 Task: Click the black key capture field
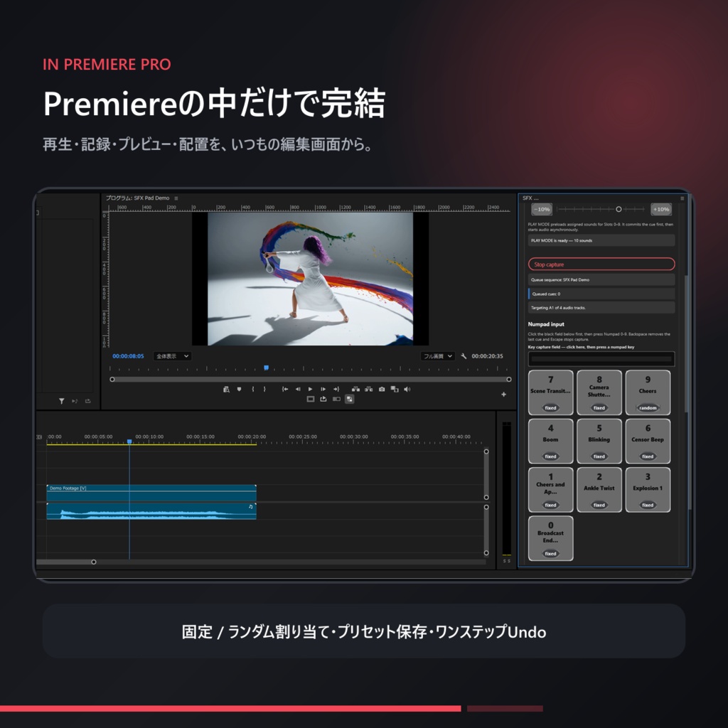(x=601, y=359)
